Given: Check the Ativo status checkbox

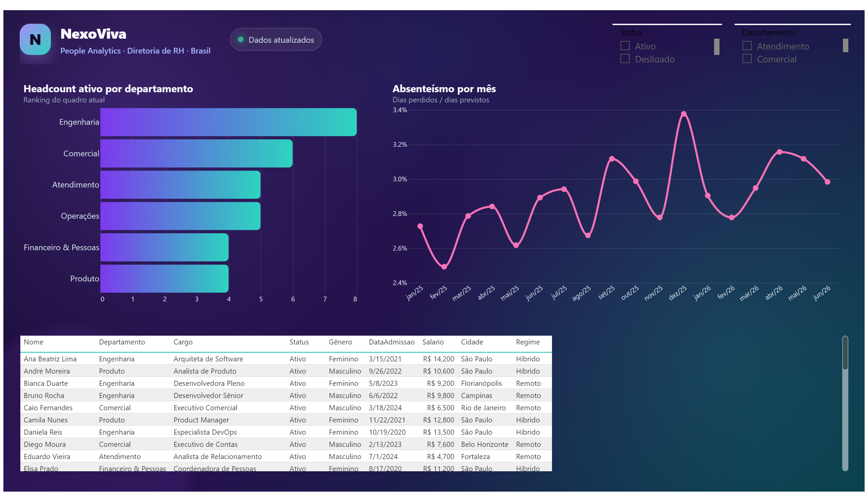Looking at the screenshot, I should click(x=625, y=46).
